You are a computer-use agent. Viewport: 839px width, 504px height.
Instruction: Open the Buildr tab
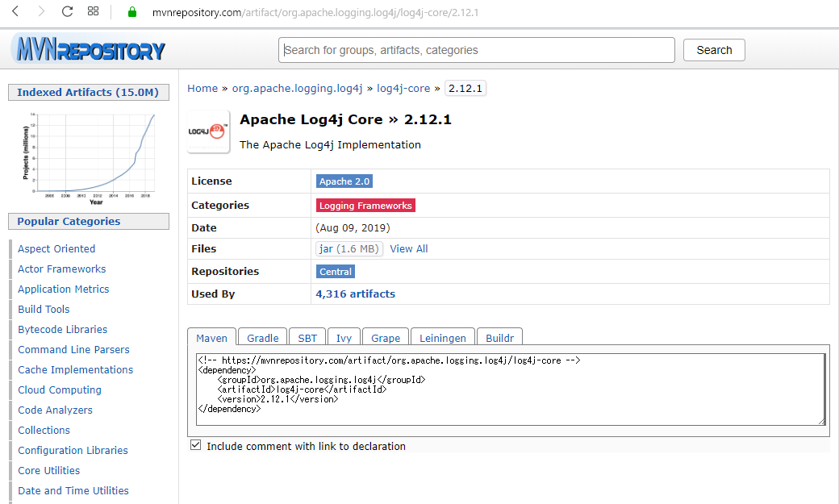click(x=499, y=338)
